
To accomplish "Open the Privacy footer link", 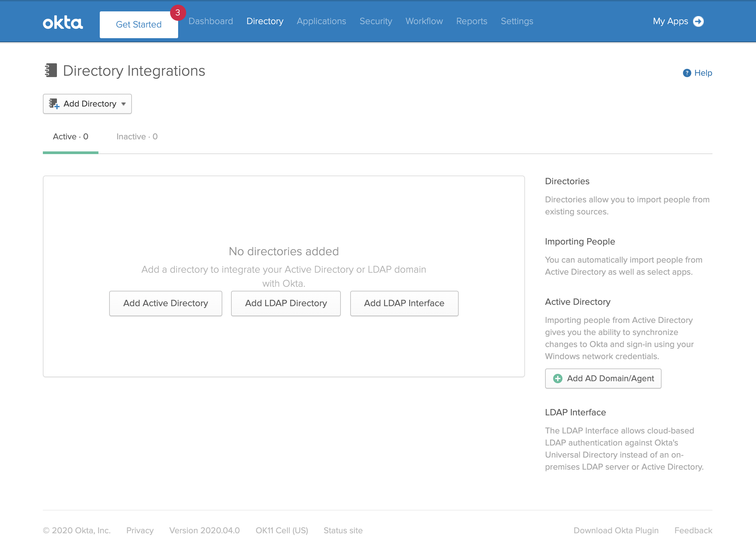I will click(x=140, y=530).
